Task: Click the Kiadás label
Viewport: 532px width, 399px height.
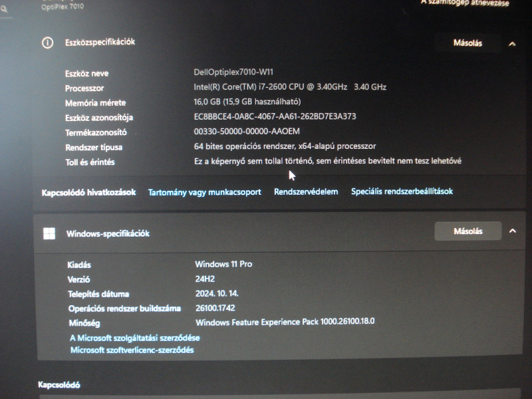Action: tap(79, 265)
